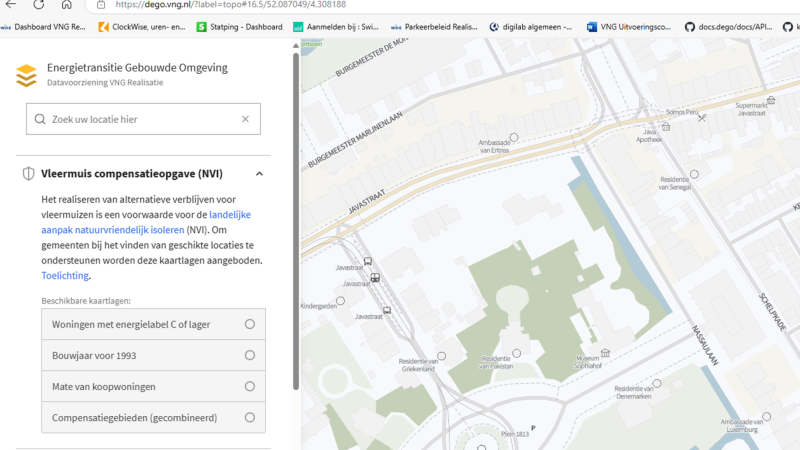The width and height of the screenshot is (800, 450).
Task: Click the Residentie van Pakistan marker
Action: click(516, 353)
